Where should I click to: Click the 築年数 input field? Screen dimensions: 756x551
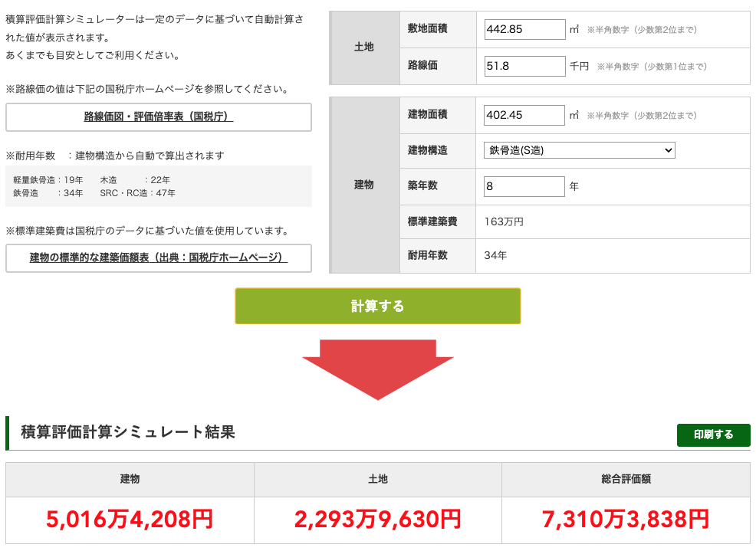524,186
